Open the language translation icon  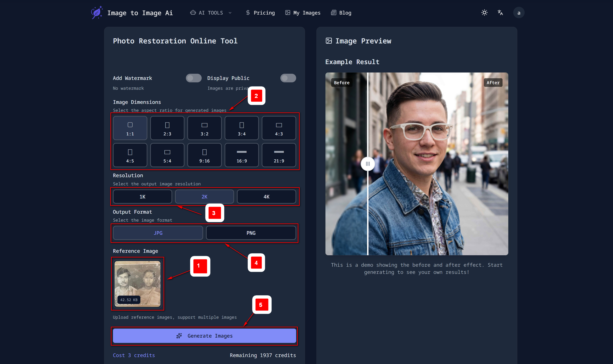[x=500, y=13]
